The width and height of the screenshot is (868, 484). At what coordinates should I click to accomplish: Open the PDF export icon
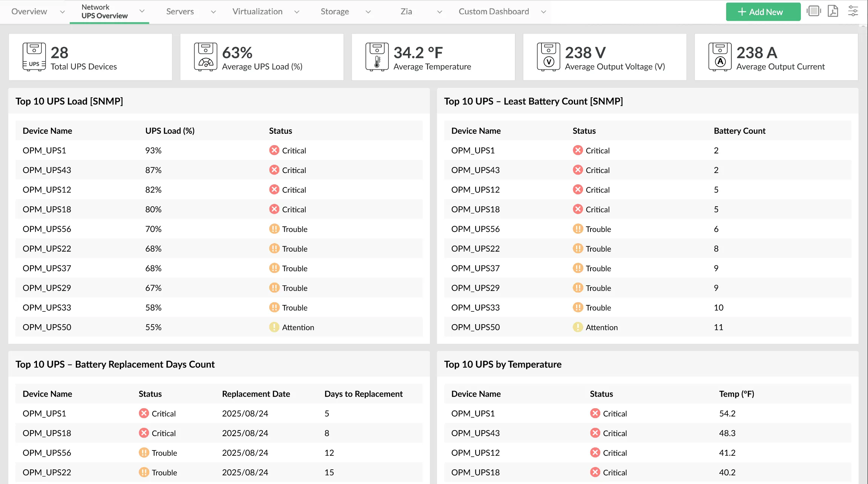[833, 11]
